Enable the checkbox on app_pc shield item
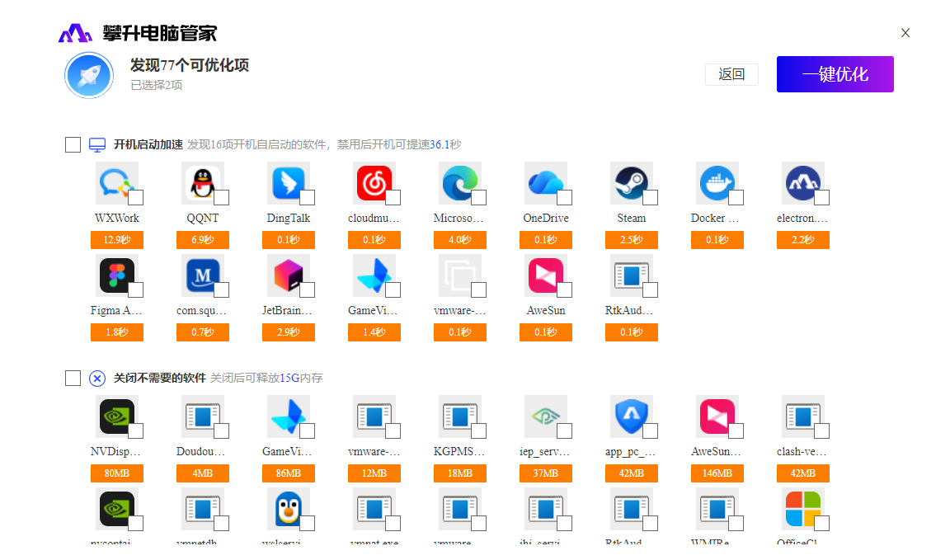950x560 pixels. [651, 431]
